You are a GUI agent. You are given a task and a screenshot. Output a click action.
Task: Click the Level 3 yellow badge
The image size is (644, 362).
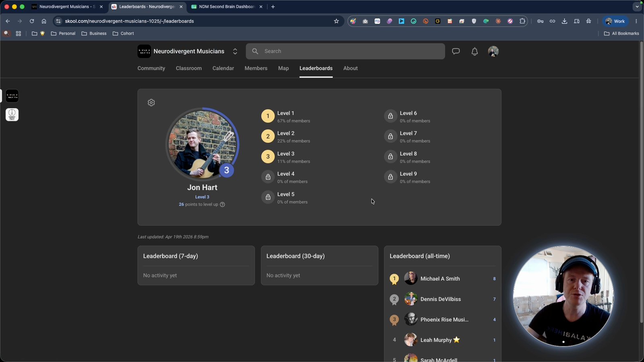coord(268,157)
